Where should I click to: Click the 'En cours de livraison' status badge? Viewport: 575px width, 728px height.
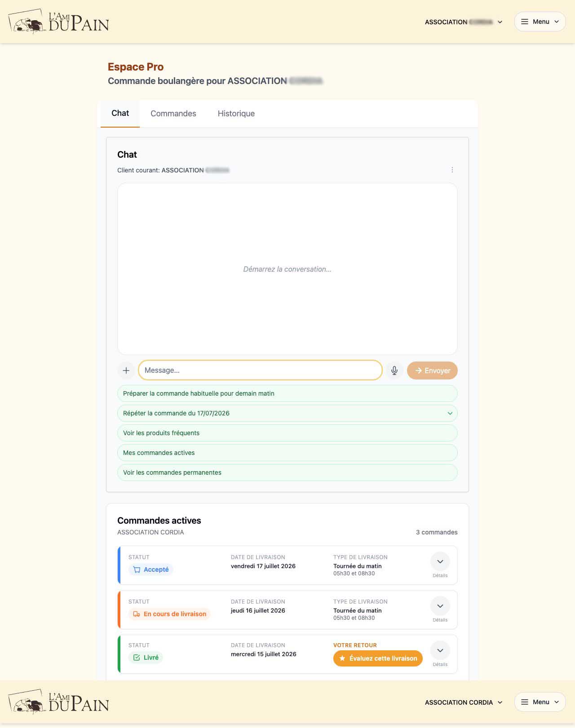coord(169,614)
